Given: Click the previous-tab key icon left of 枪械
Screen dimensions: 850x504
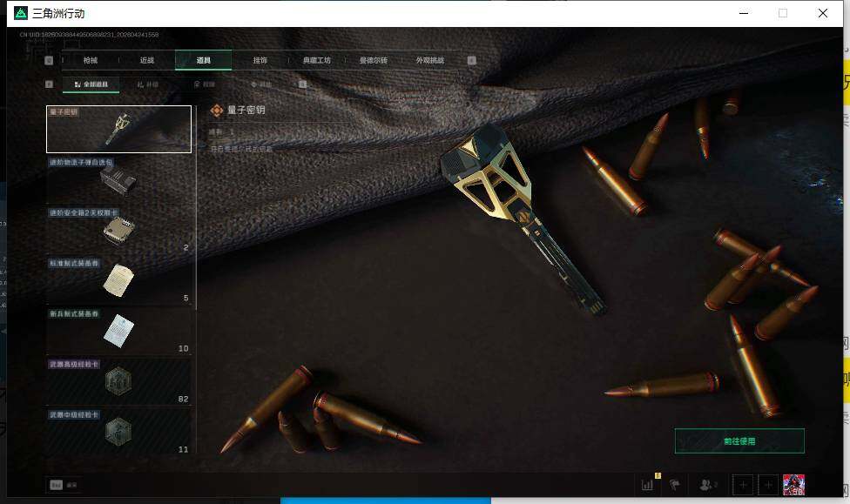Looking at the screenshot, I should click(49, 60).
